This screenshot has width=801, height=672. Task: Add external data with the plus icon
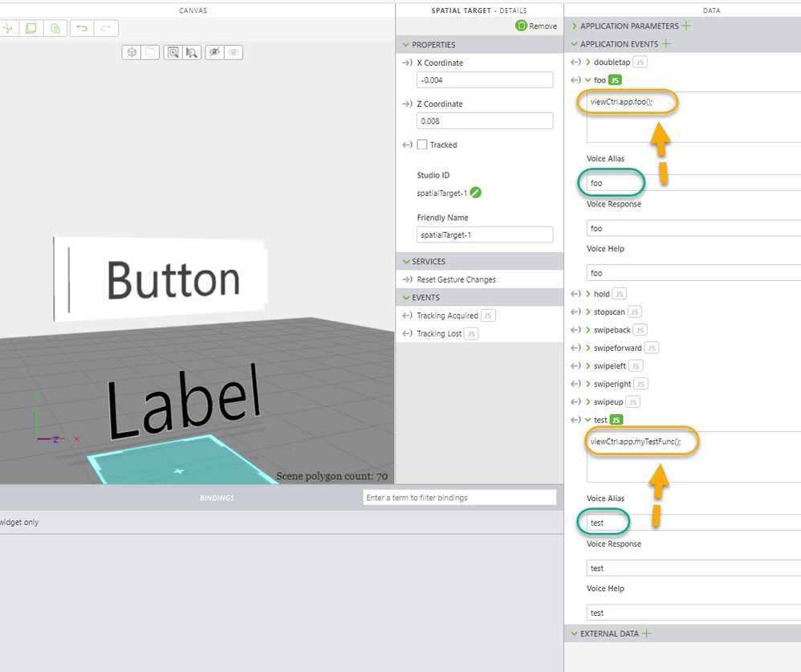pyautogui.click(x=647, y=633)
